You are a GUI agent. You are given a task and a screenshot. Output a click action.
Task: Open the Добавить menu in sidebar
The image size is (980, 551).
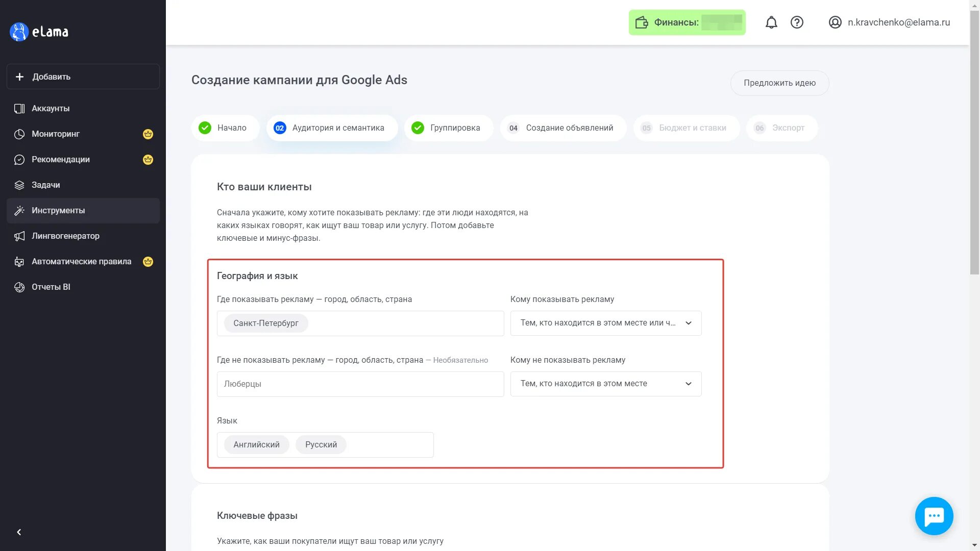click(x=83, y=77)
